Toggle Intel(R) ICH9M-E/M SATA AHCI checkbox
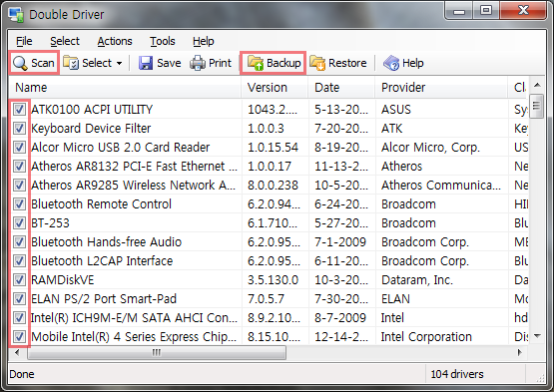 point(19,318)
